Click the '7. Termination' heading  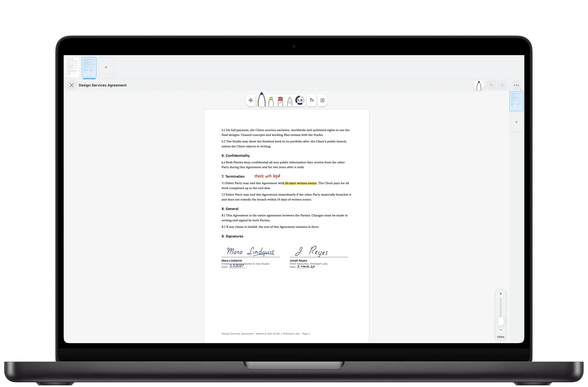(233, 176)
